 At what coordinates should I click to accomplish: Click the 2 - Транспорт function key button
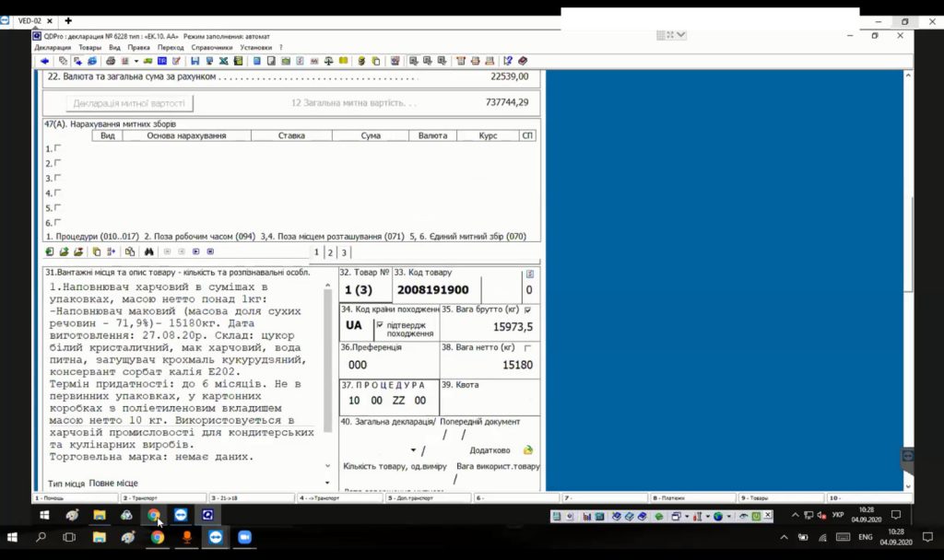click(x=163, y=498)
